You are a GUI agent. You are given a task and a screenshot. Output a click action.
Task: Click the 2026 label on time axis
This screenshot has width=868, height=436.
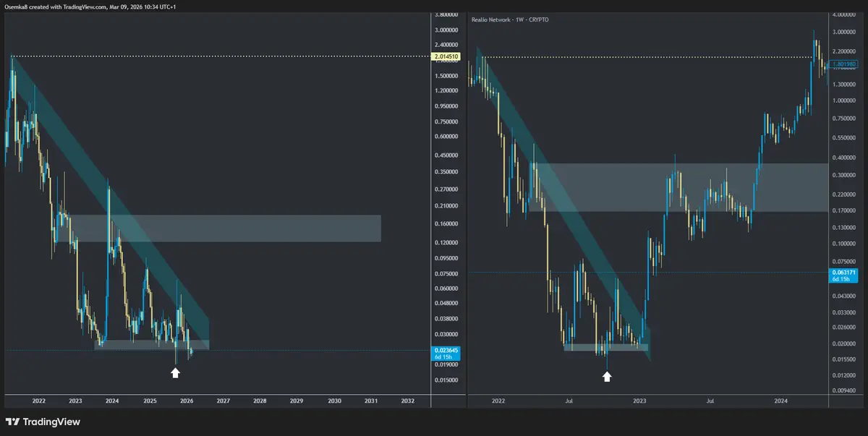coord(187,401)
